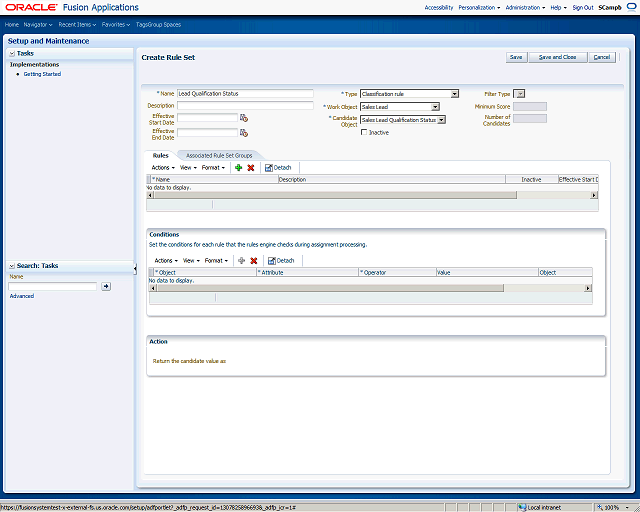Collapse the Search: Tasks panel
The image size is (640, 512).
coord(12,266)
